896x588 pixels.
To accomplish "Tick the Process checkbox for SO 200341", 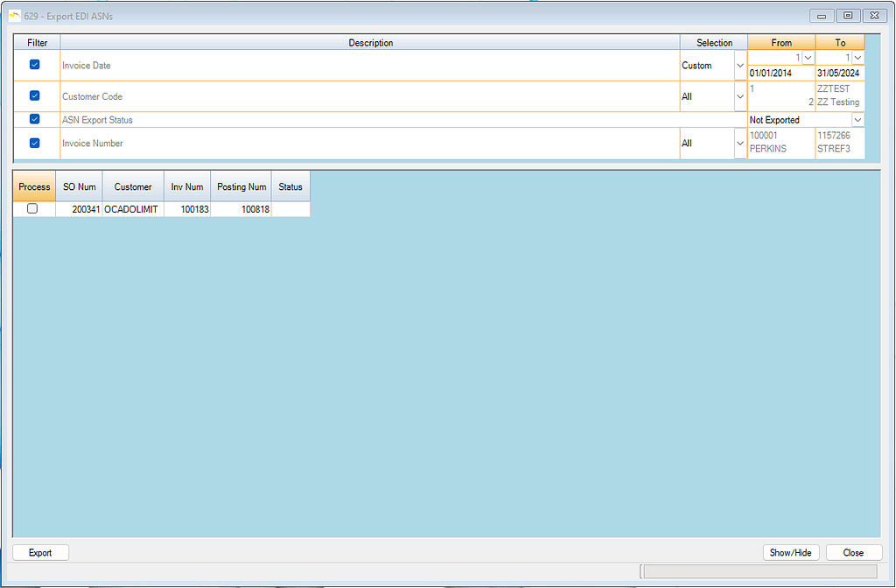I will click(32, 209).
